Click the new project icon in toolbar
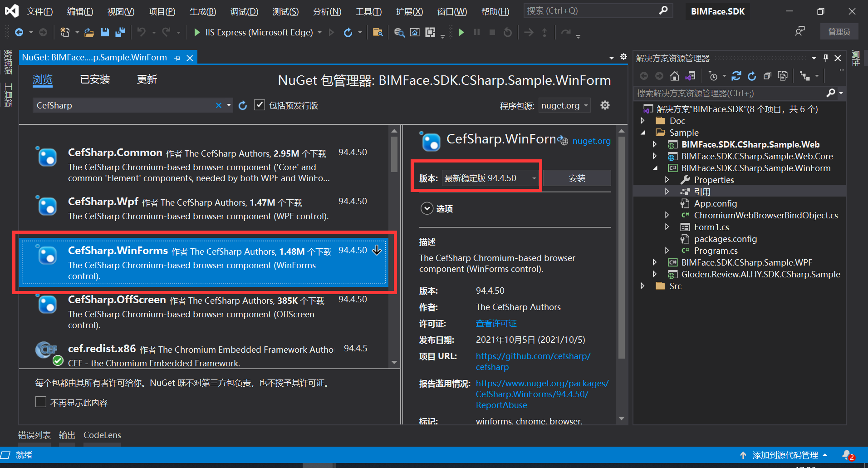 tap(65, 32)
